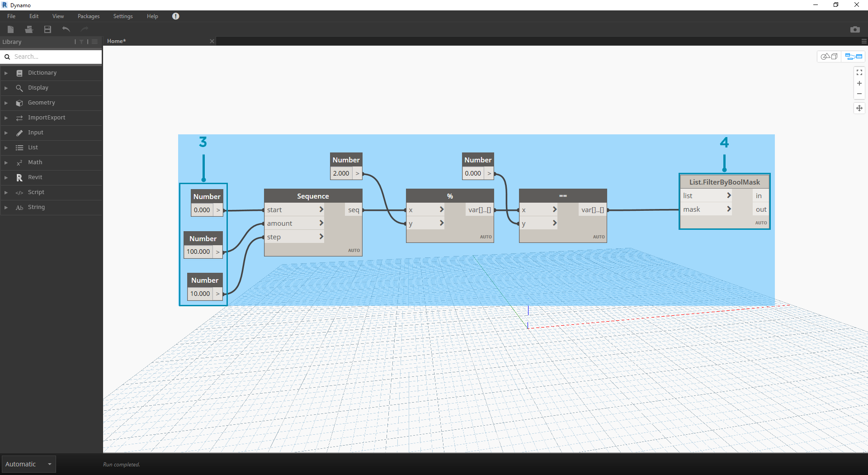Click the camera export image icon
Image resolution: width=868 pixels, height=475 pixels.
(x=854, y=29)
